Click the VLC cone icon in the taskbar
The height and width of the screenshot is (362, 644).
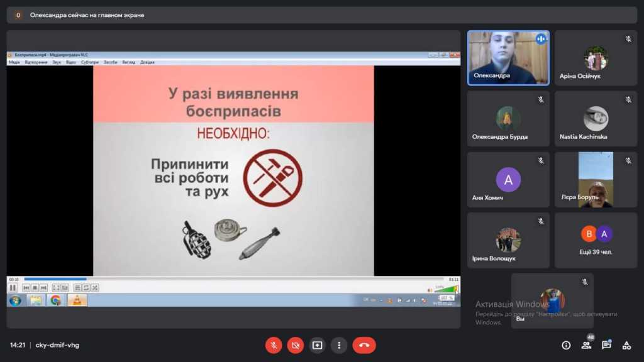point(77,300)
